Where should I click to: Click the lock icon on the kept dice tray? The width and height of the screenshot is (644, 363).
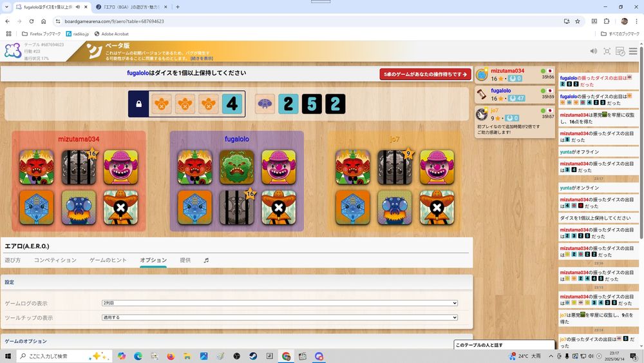139,104
